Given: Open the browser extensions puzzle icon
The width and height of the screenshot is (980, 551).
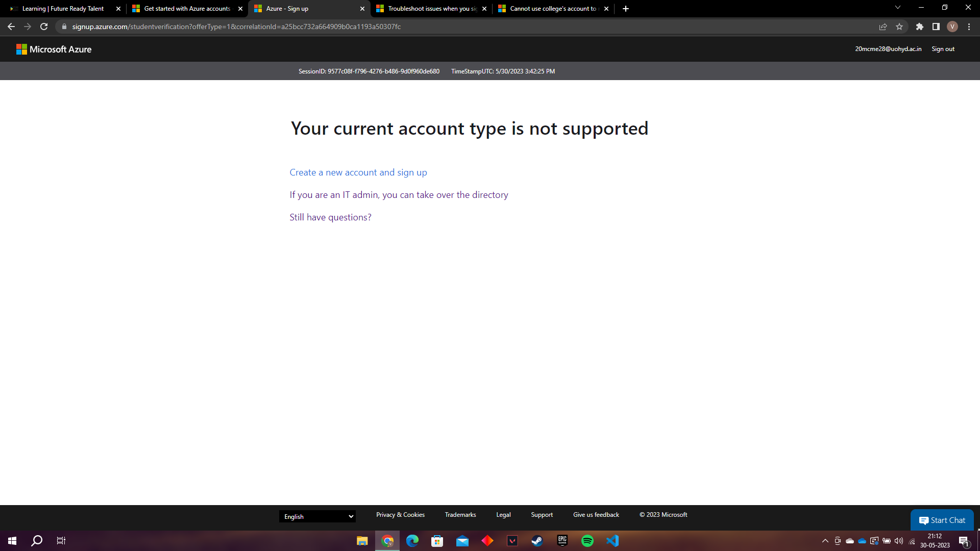Looking at the screenshot, I should (x=920, y=27).
